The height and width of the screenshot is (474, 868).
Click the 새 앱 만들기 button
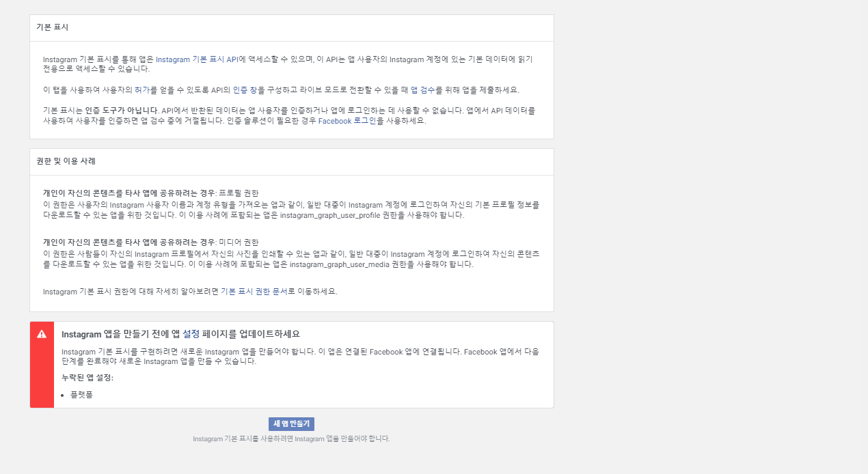point(291,424)
